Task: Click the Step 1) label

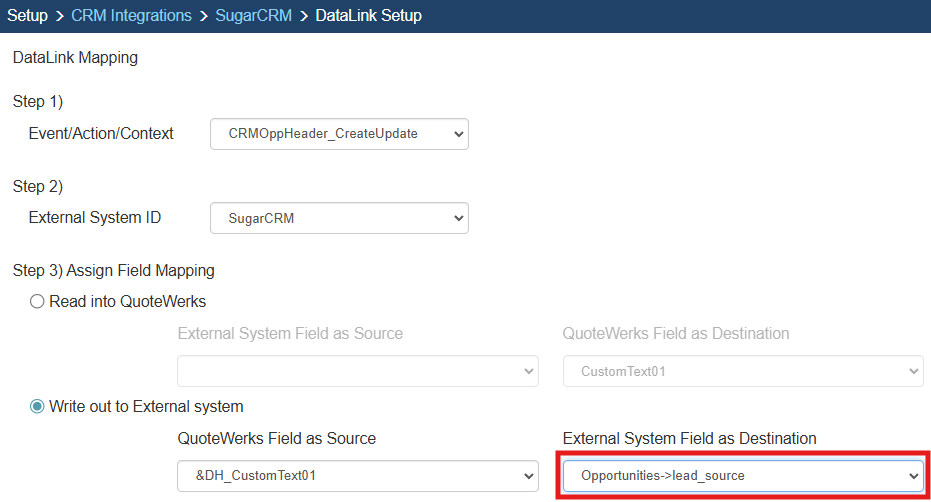Action: click(38, 102)
